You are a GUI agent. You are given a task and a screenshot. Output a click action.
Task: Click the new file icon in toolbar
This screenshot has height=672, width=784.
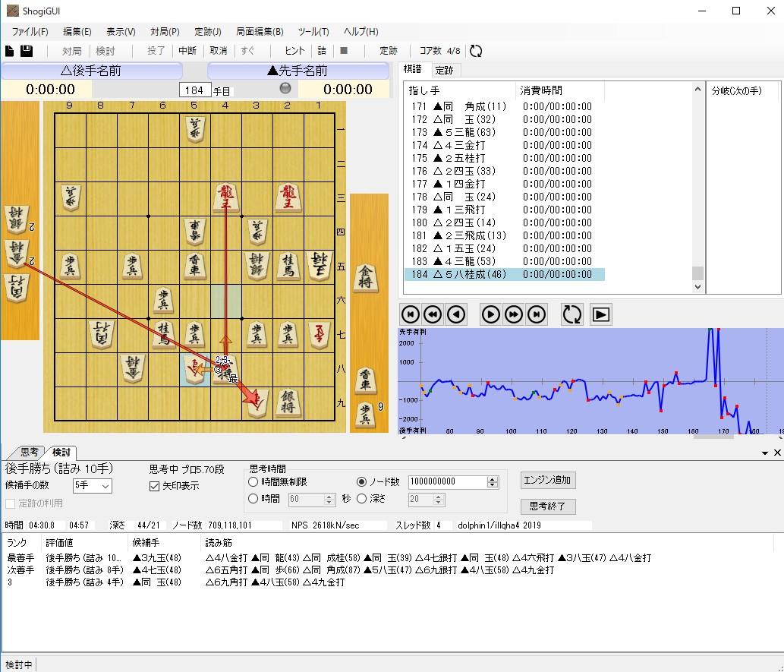(x=10, y=51)
